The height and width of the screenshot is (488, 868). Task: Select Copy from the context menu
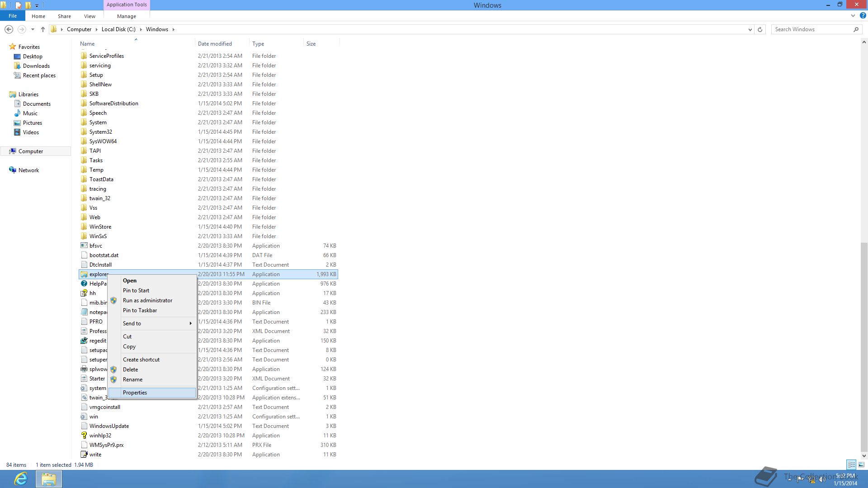point(152,347)
